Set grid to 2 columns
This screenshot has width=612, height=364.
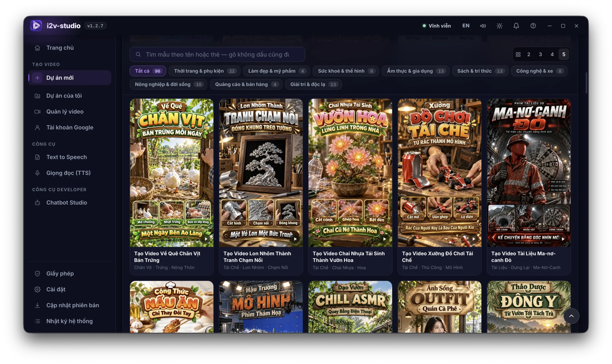pyautogui.click(x=529, y=54)
